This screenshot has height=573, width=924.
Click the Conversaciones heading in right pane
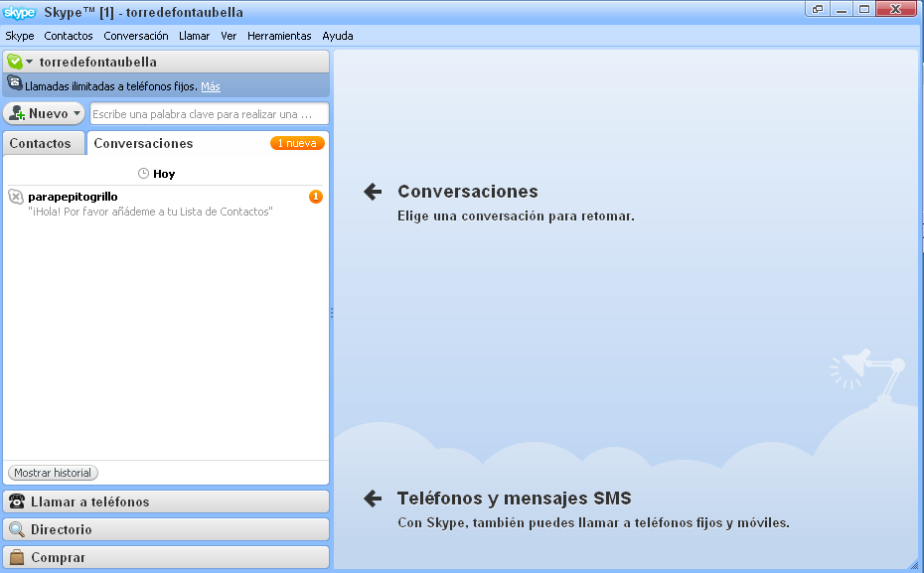[468, 192]
